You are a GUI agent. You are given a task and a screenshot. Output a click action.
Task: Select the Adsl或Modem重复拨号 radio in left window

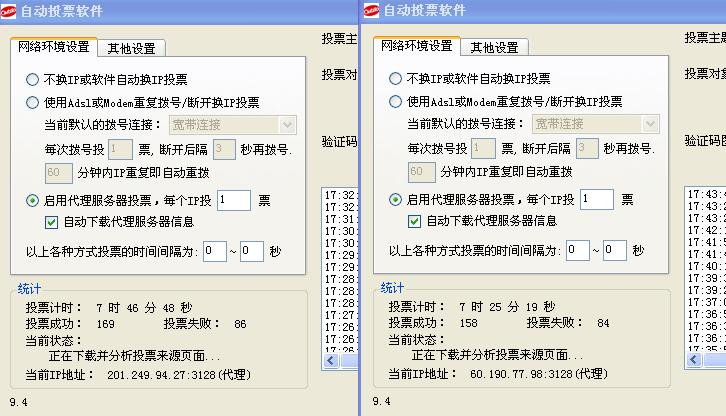tap(33, 101)
